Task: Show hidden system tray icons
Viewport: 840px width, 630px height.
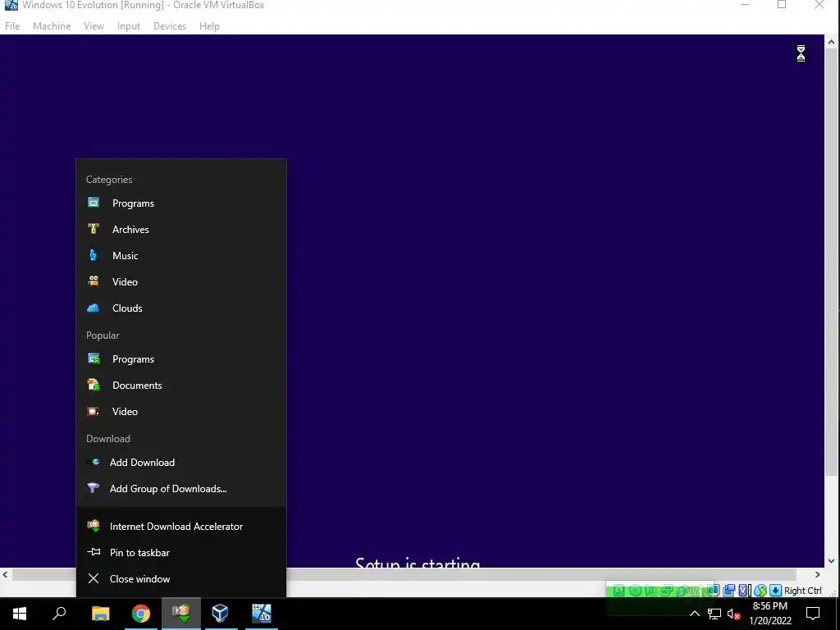Action: tap(694, 614)
